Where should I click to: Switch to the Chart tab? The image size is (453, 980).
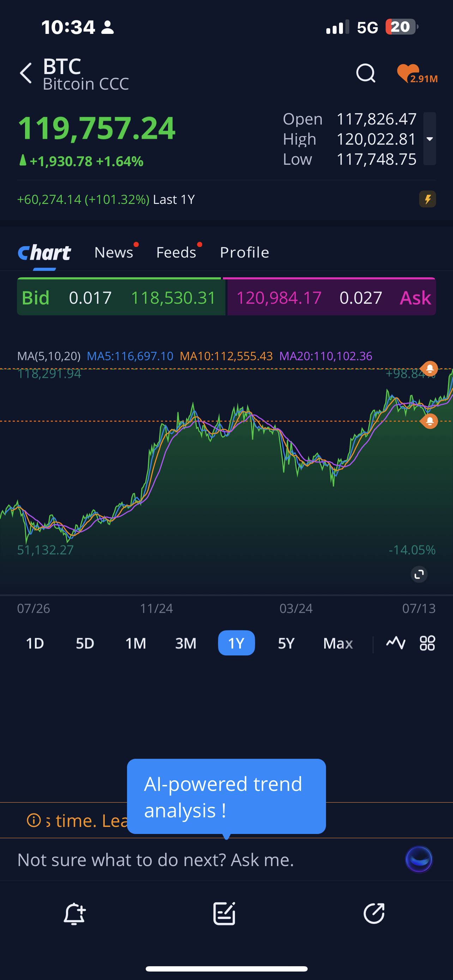[x=44, y=253]
